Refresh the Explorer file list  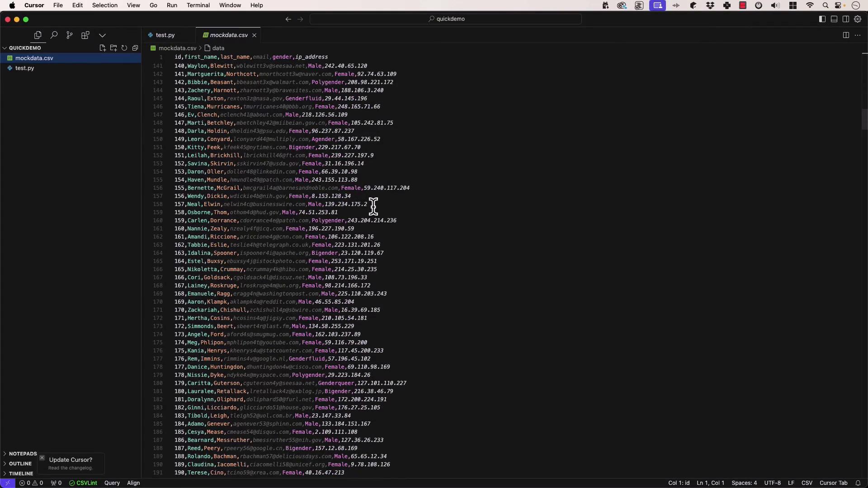click(124, 48)
